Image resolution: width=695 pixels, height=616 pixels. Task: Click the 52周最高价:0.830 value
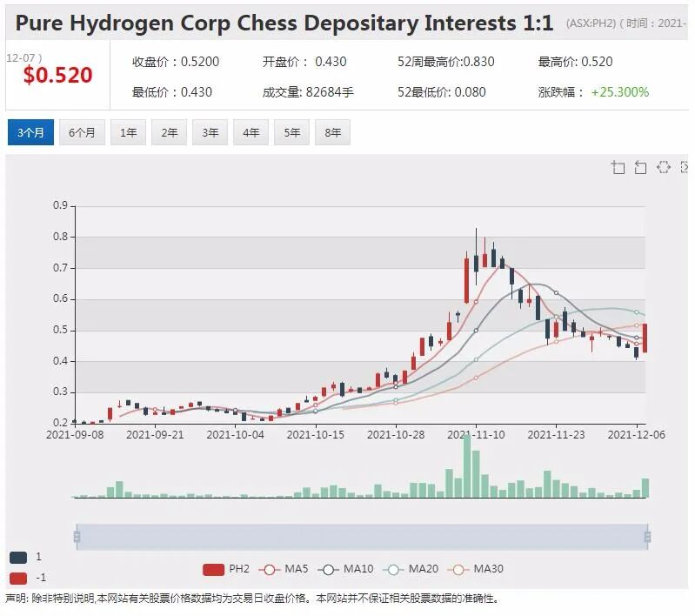pyautogui.click(x=446, y=62)
